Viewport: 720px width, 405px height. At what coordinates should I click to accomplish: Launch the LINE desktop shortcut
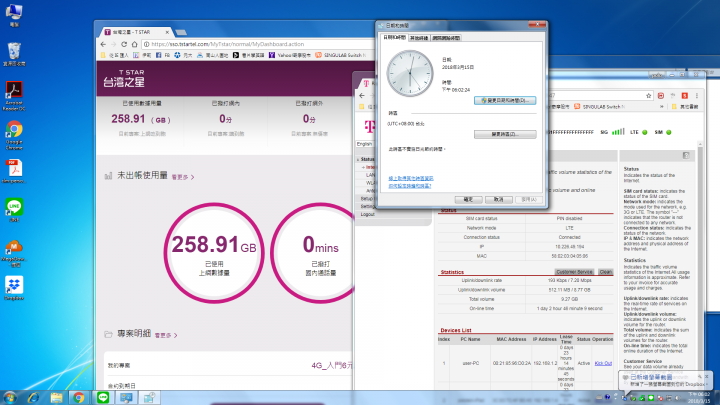tap(14, 209)
